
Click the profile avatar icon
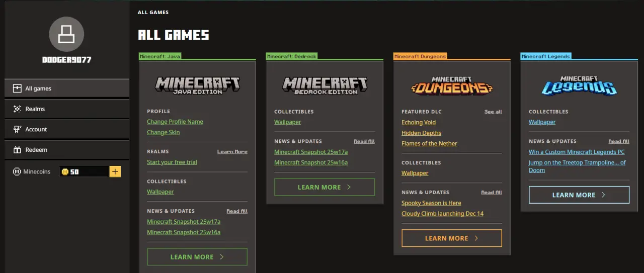(x=66, y=34)
